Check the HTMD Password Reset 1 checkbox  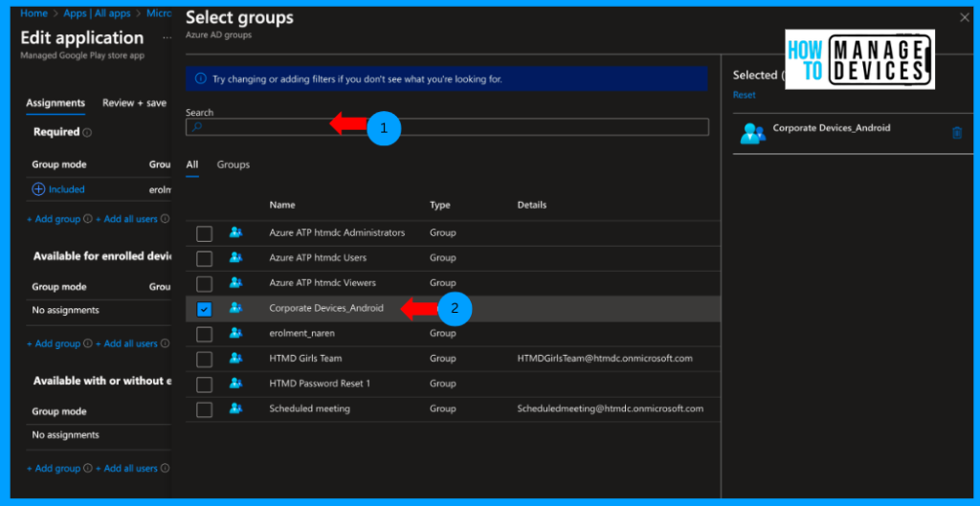click(205, 385)
